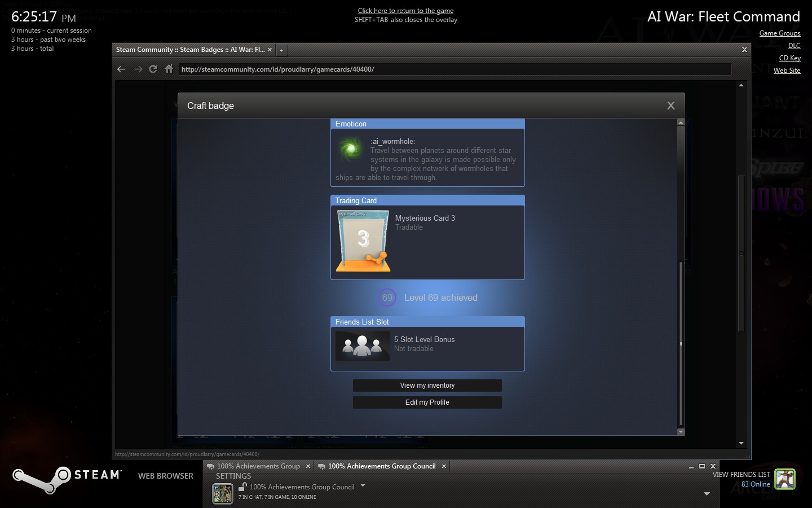Click the friends list profile avatar
Image resolution: width=812 pixels, height=508 pixels.
click(785, 479)
